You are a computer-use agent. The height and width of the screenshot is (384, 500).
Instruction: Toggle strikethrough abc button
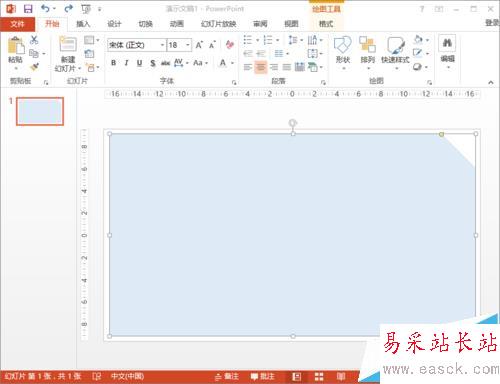[x=165, y=63]
